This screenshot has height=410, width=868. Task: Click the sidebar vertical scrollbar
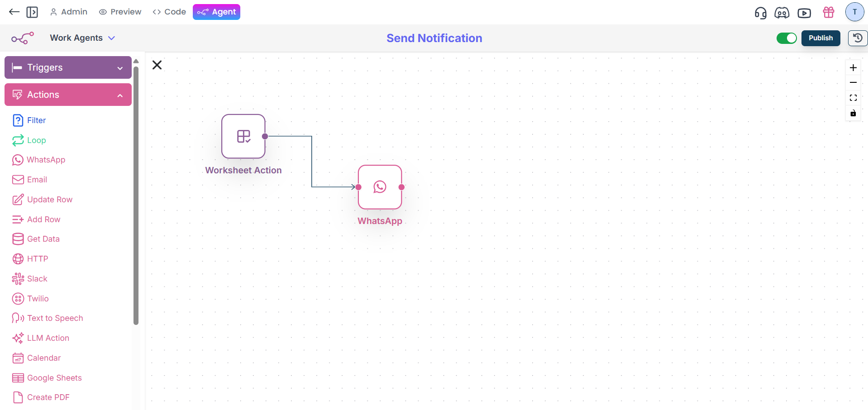[x=136, y=195]
